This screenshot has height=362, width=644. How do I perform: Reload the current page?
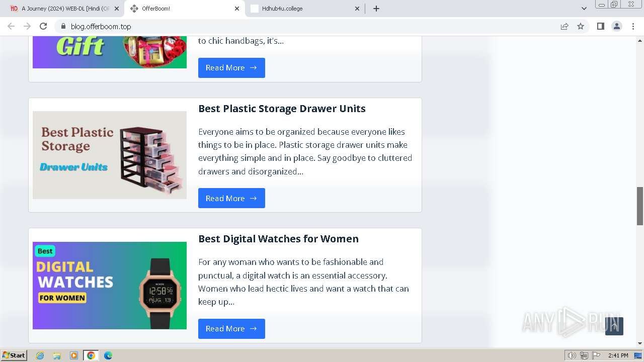[43, 26]
